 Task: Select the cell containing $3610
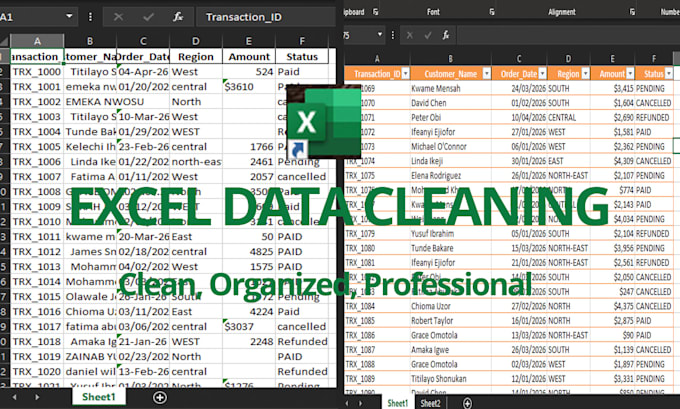point(248,87)
